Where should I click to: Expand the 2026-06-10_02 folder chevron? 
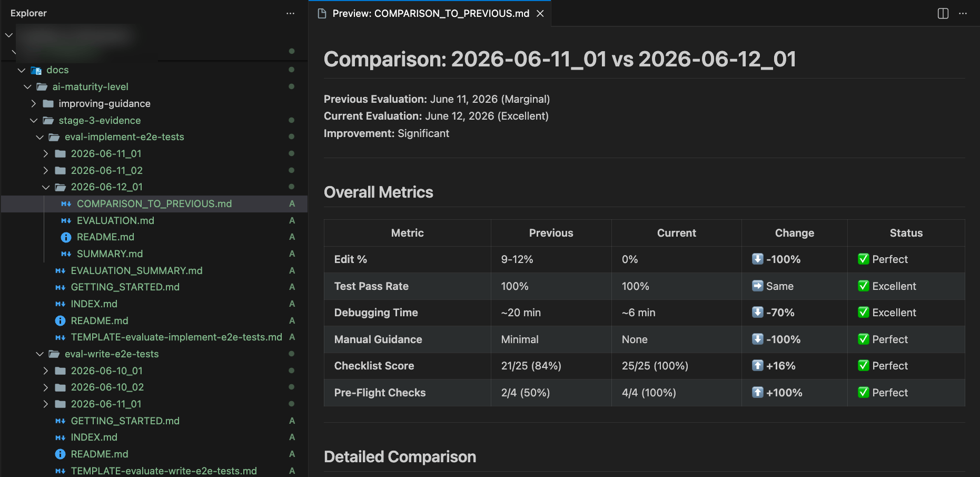tap(46, 387)
